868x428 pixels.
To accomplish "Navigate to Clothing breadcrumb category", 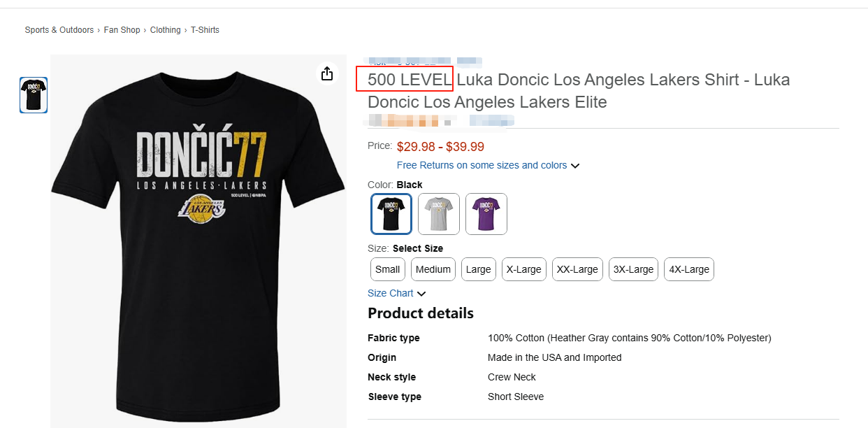I will coord(166,30).
